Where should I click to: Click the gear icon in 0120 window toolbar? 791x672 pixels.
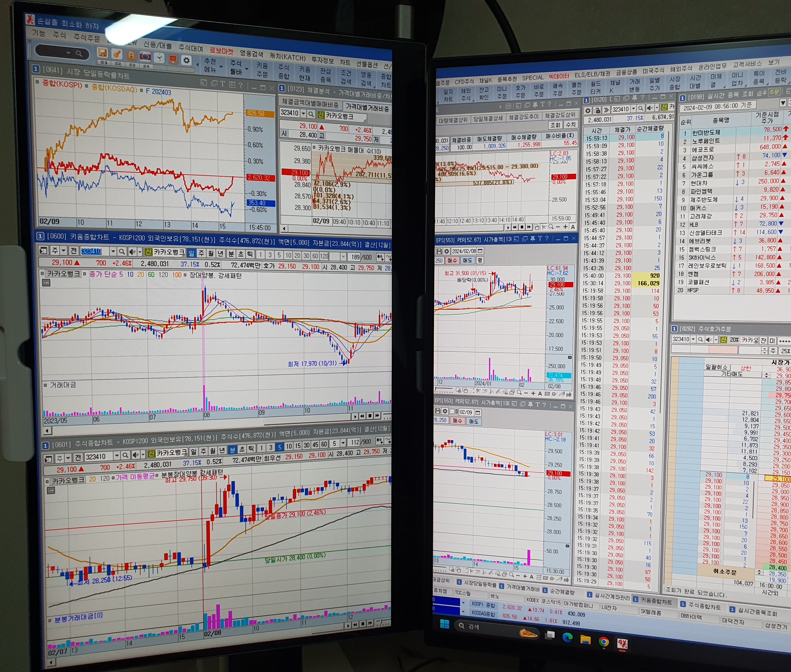click(588, 110)
